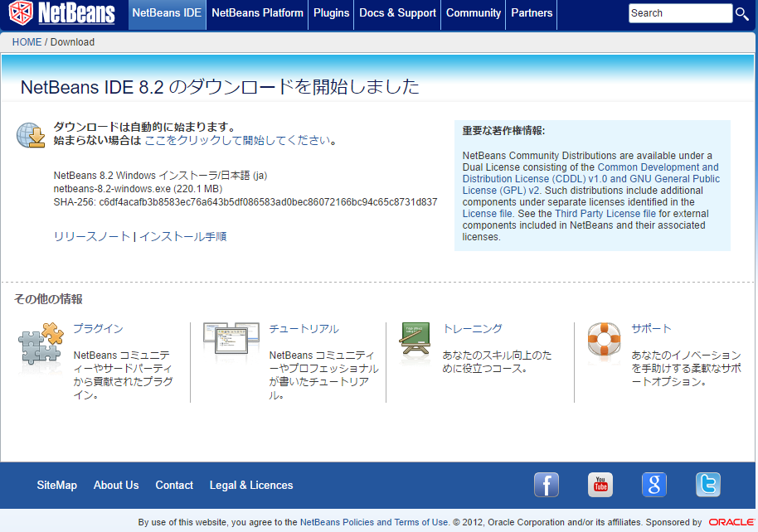Go to the Plugins tab
The image size is (758, 532).
point(331,13)
